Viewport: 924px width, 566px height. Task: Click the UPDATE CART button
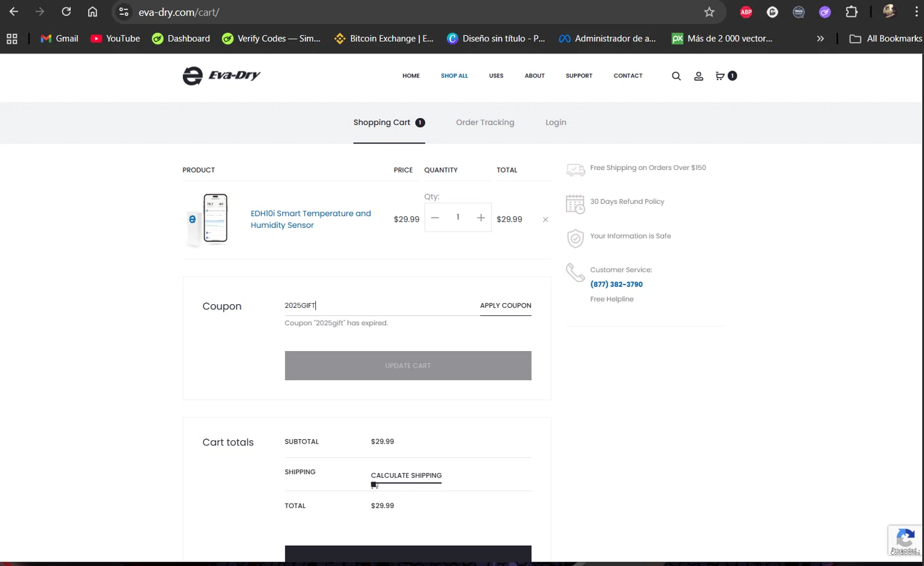point(408,366)
